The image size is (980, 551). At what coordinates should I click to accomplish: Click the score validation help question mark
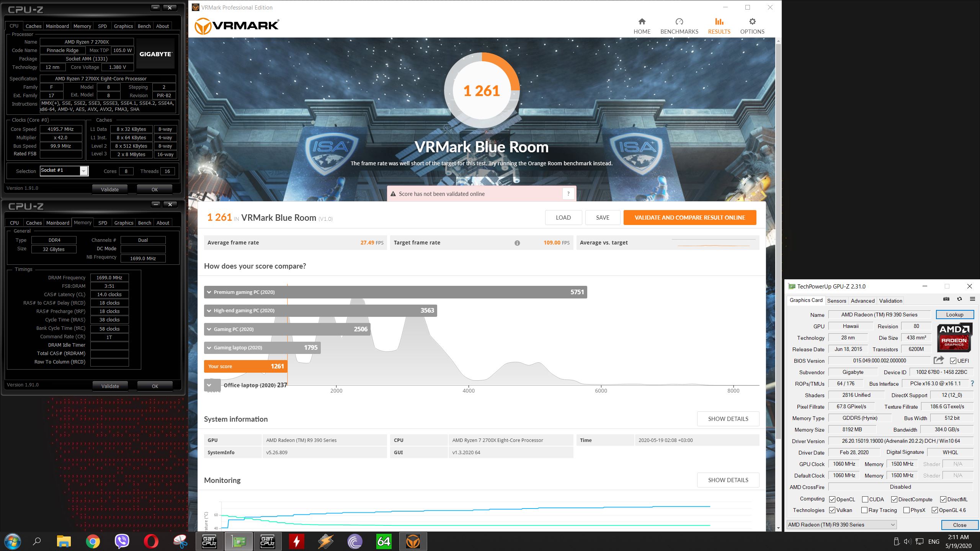568,194
